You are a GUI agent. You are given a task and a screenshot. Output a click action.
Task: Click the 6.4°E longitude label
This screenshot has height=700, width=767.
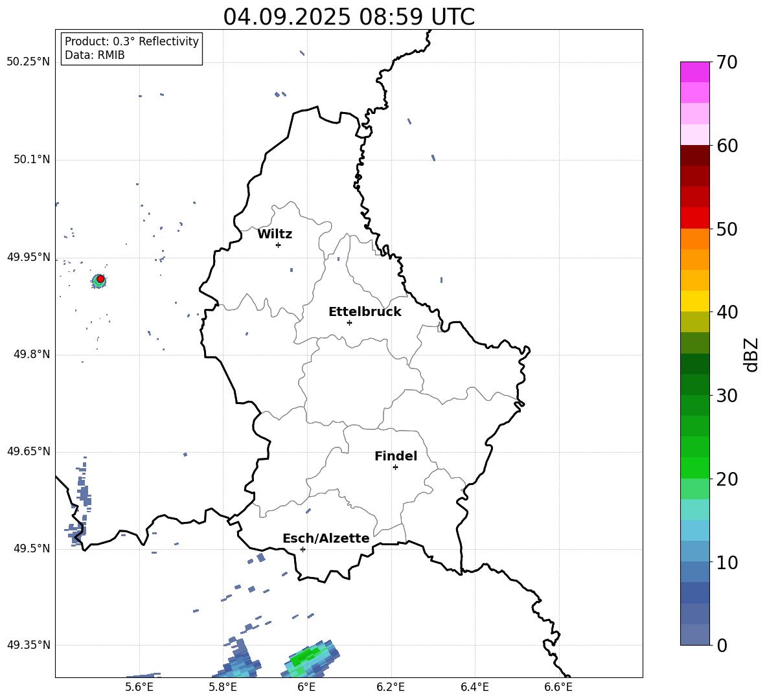click(474, 687)
